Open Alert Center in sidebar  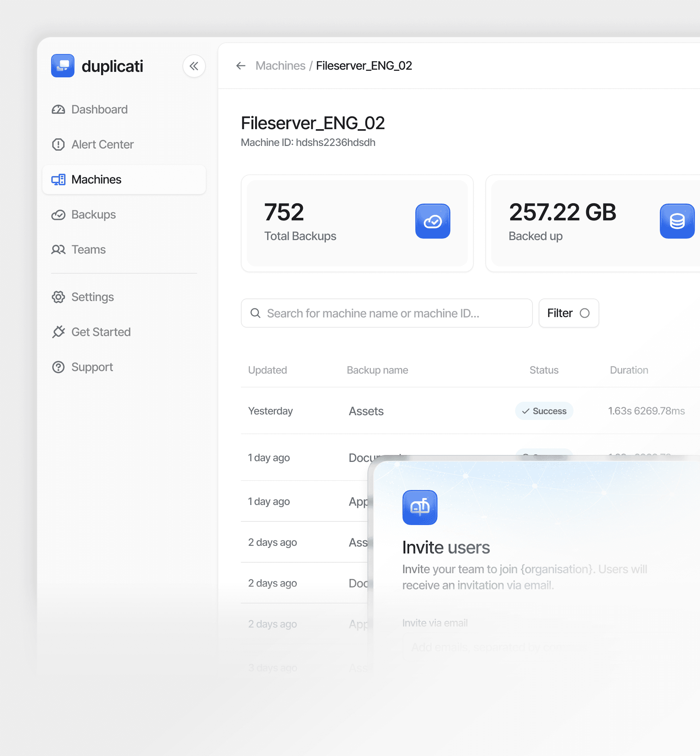coord(124,144)
